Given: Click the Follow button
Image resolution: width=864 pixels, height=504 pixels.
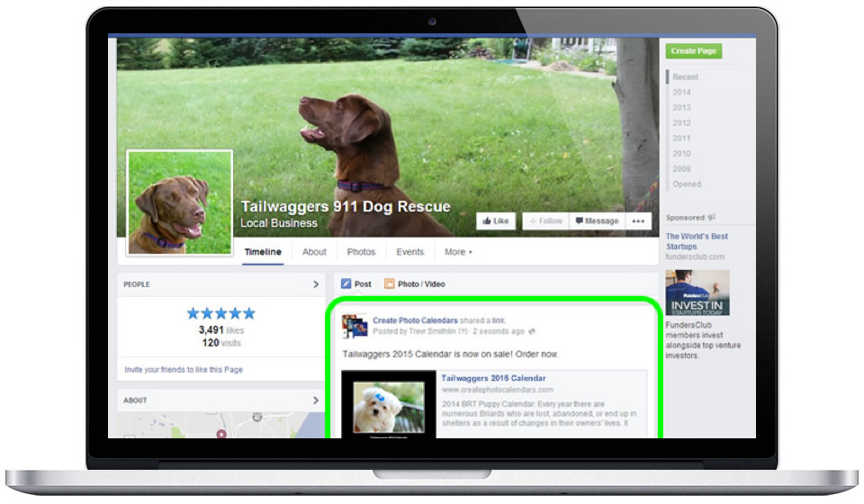Looking at the screenshot, I should (x=544, y=220).
